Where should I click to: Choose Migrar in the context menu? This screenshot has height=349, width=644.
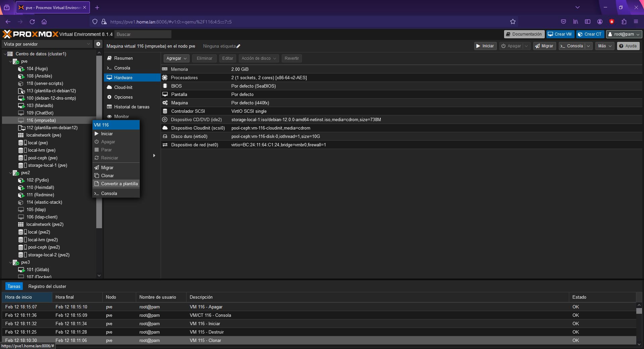click(116, 167)
